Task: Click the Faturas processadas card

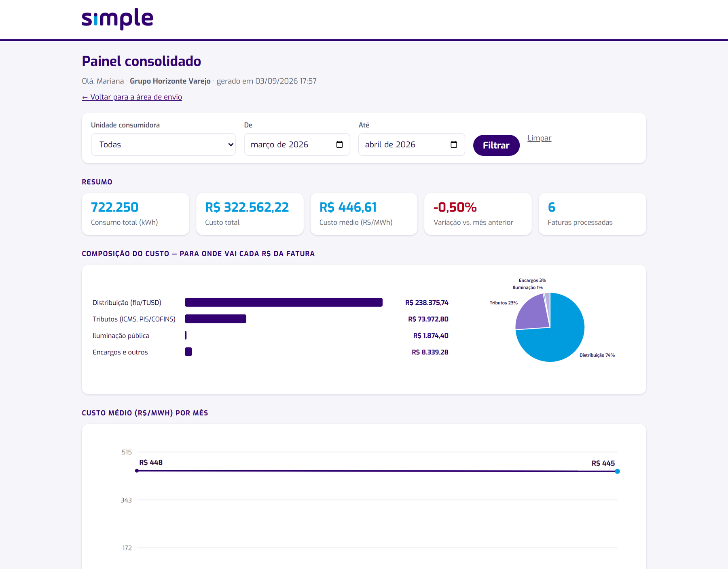Action: (592, 214)
